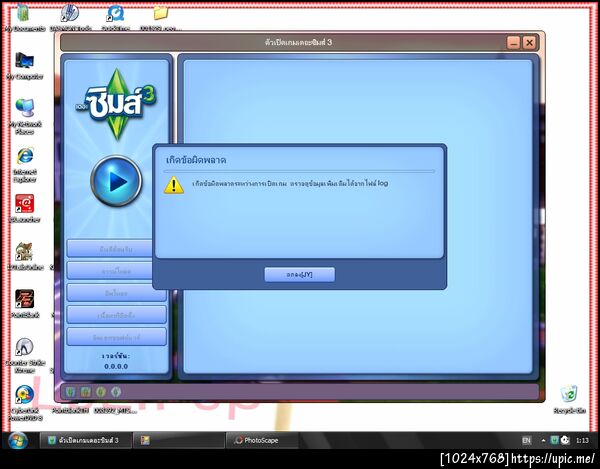Open the installed content launcher tab

(x=116, y=315)
